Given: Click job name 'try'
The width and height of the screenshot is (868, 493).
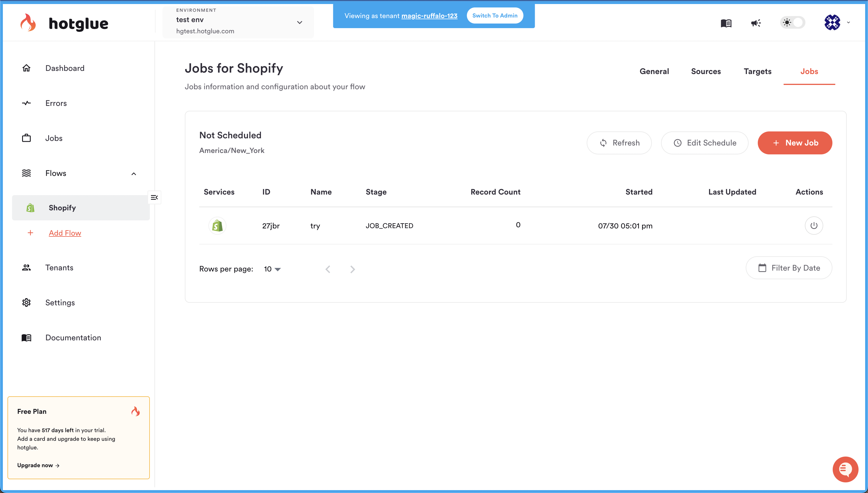Looking at the screenshot, I should tap(315, 226).
